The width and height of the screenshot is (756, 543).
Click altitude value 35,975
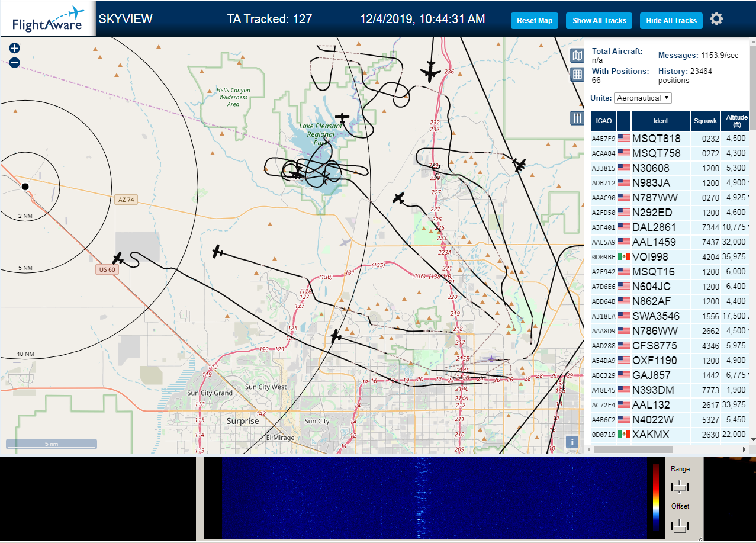point(735,257)
